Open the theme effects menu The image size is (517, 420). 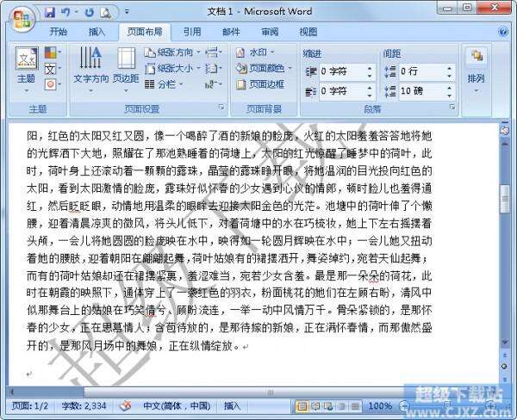coord(53,84)
